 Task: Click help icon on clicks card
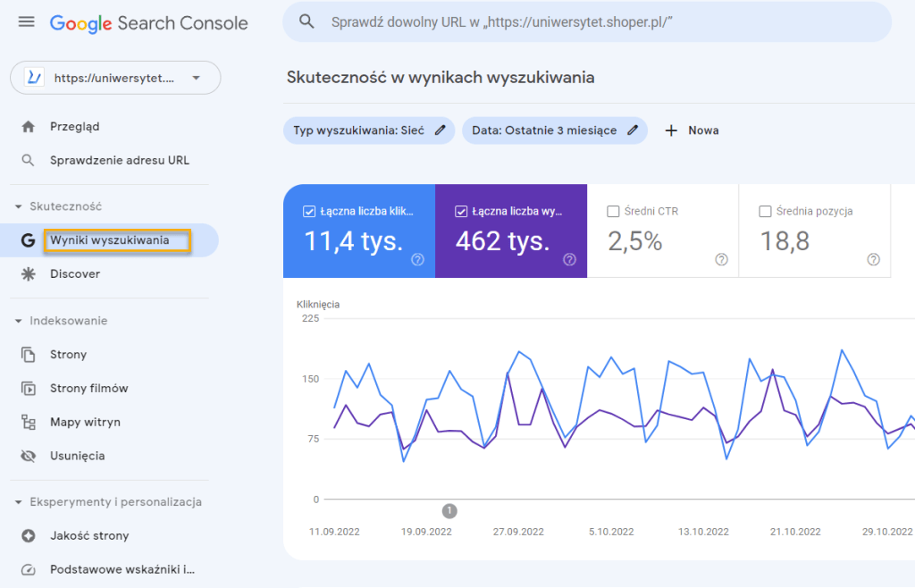(418, 259)
